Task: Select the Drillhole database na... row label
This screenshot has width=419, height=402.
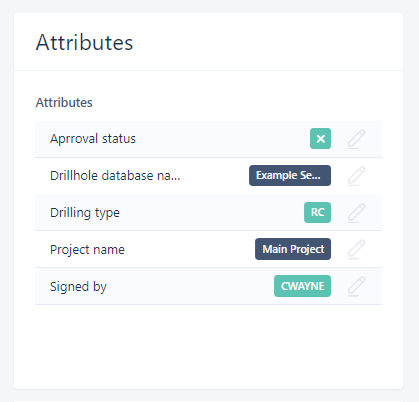Action: pyautogui.click(x=115, y=176)
